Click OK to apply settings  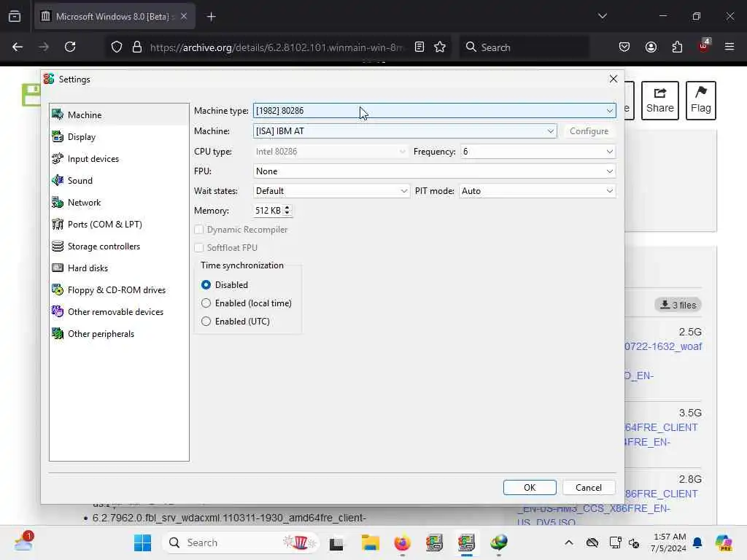(x=530, y=487)
